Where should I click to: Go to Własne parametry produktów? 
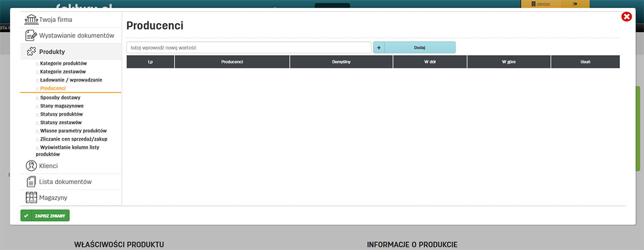tap(74, 131)
